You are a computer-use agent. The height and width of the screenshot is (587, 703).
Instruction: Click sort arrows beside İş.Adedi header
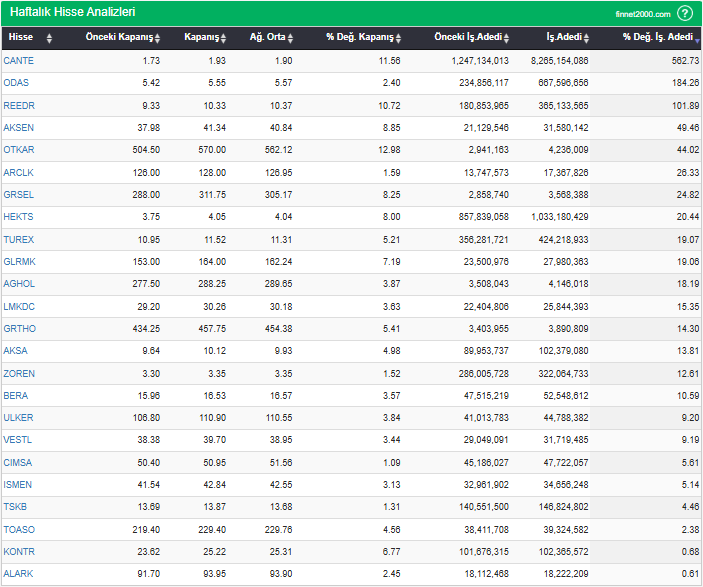[585, 38]
